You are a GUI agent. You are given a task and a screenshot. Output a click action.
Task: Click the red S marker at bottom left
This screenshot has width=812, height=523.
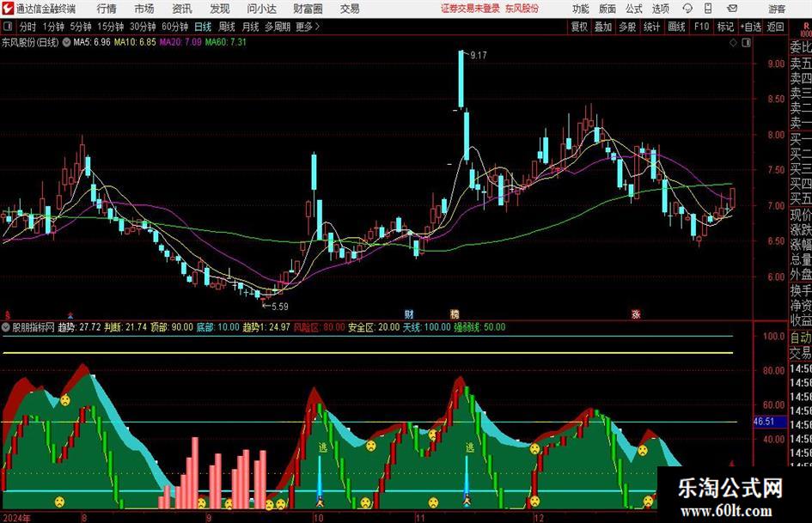8,315
